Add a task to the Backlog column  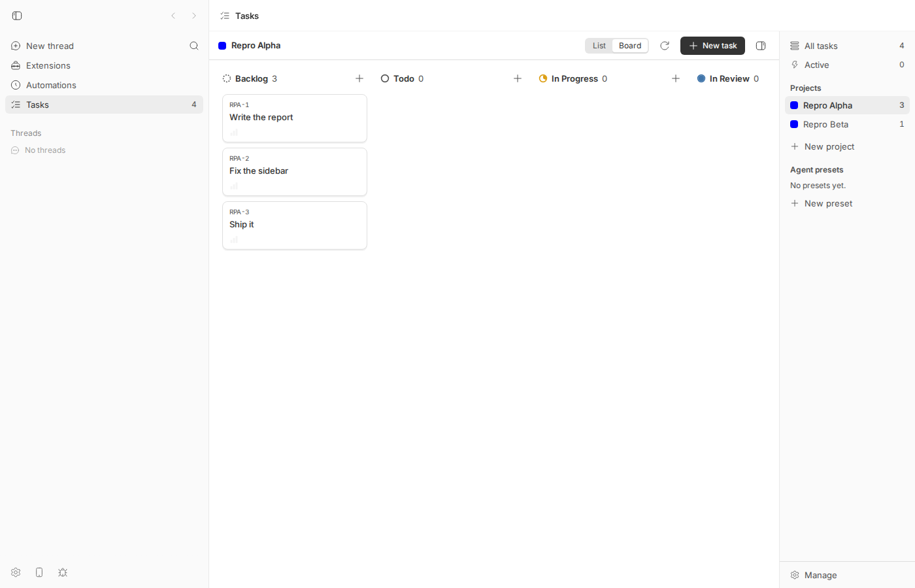click(359, 78)
